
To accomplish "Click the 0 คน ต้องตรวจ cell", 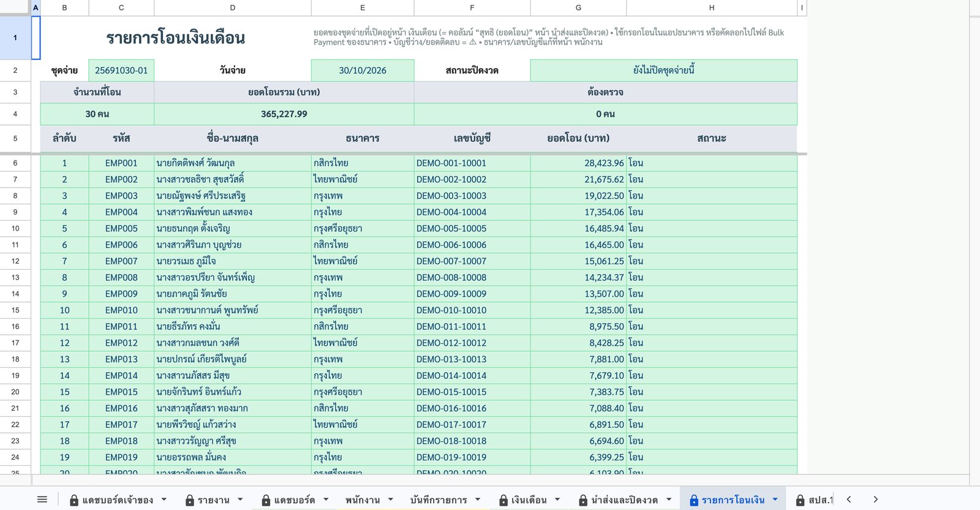I will coord(606,114).
